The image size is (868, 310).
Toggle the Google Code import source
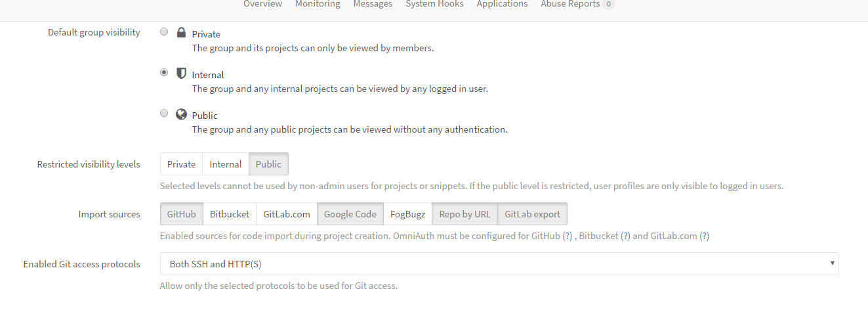[350, 214]
